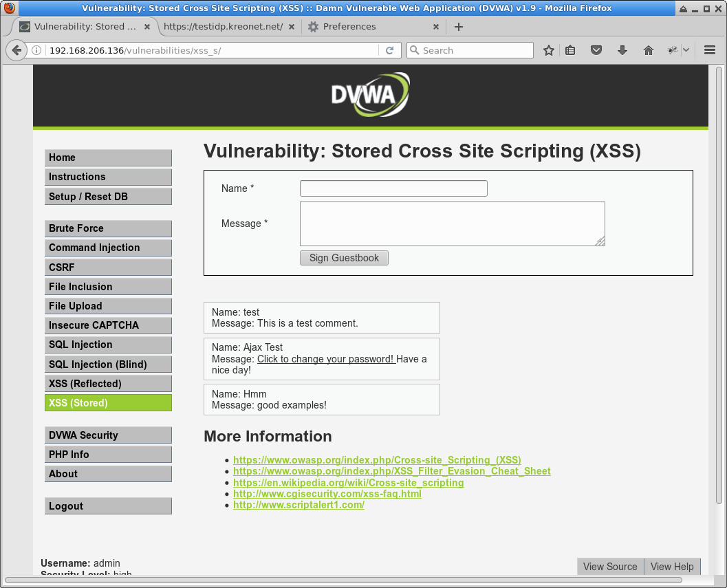Open the Home menu item
Screen dimensions: 727x588
coord(108,157)
